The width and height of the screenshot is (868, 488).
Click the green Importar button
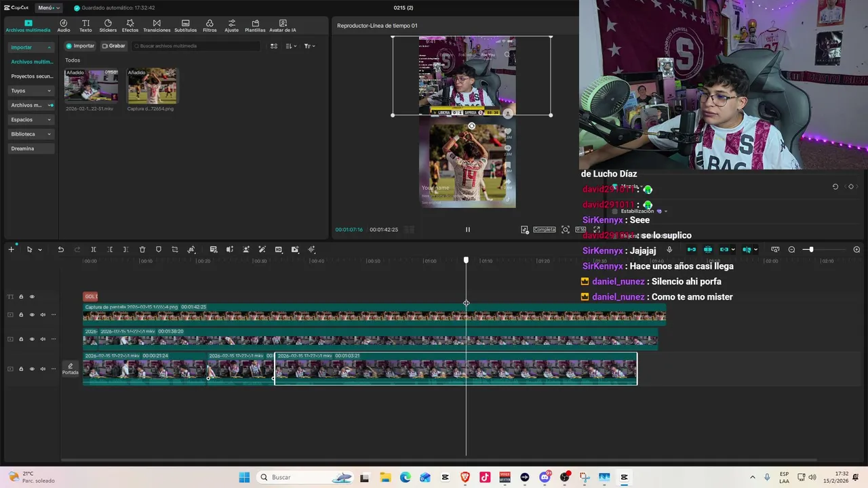(81, 46)
